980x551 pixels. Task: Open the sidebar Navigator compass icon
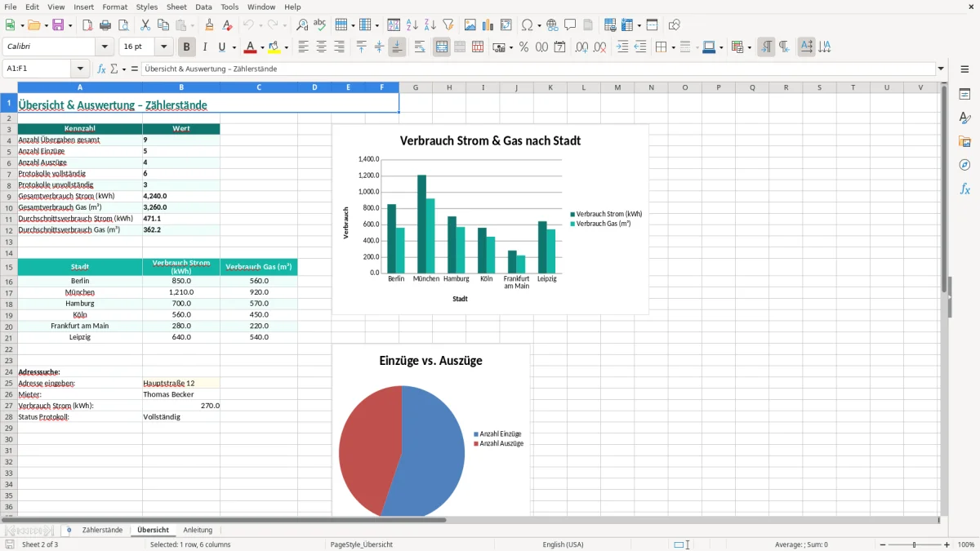(964, 165)
